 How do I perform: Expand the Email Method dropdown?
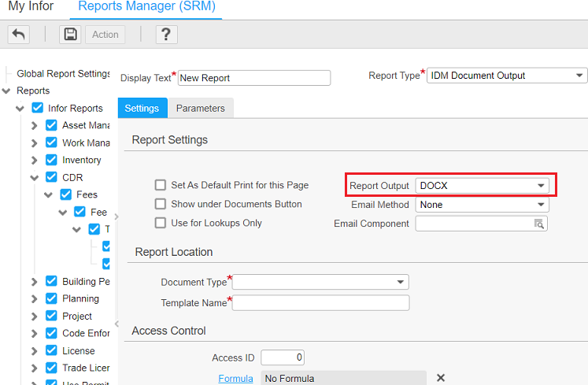pos(541,205)
